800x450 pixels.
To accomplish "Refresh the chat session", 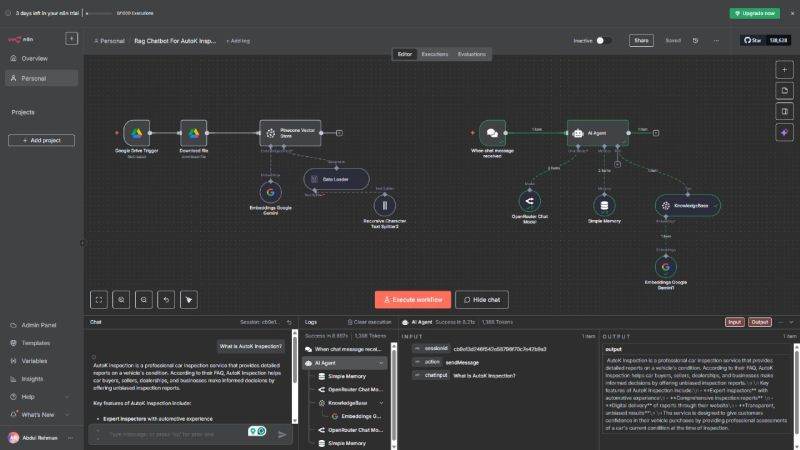I will pos(289,322).
